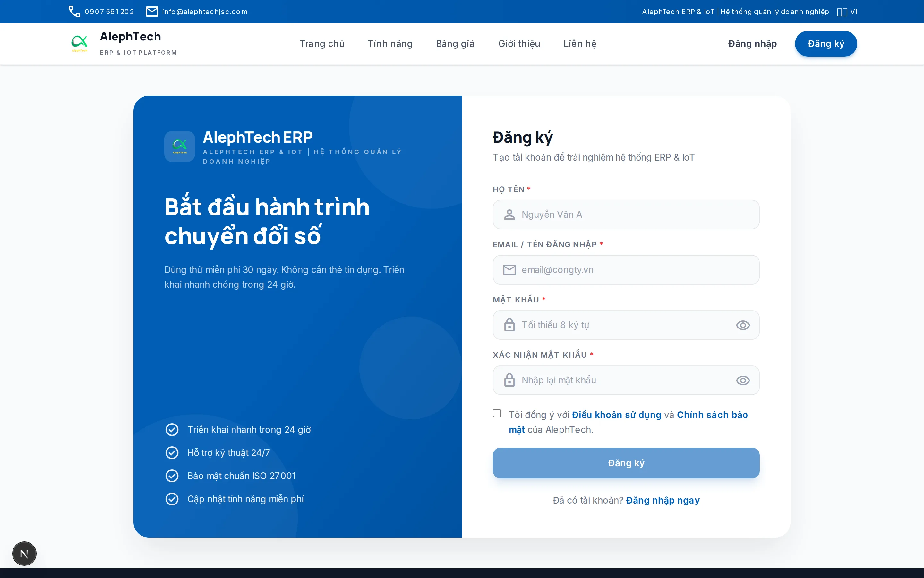Click info@alephtechjsc.com email link
Image resolution: width=924 pixels, height=578 pixels.
(x=205, y=12)
